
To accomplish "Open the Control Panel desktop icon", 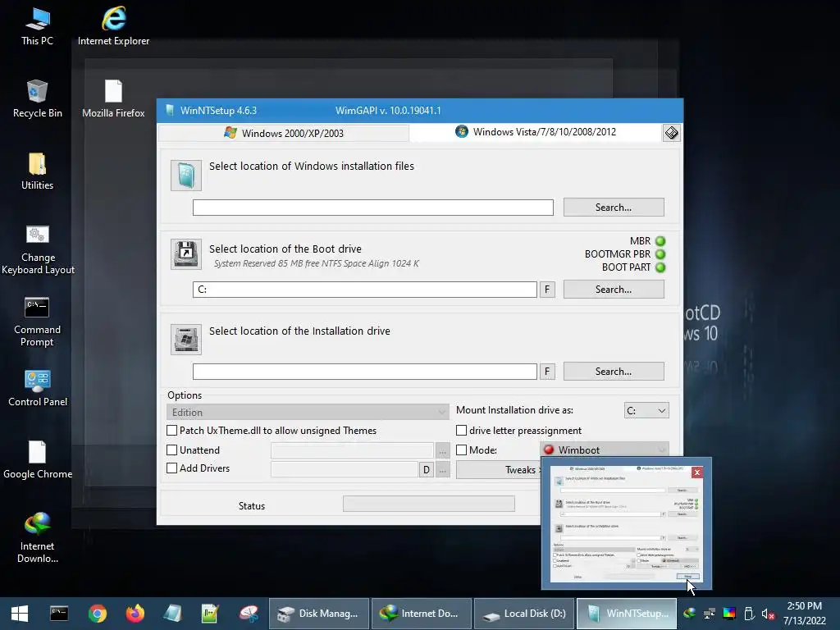I will point(38,388).
